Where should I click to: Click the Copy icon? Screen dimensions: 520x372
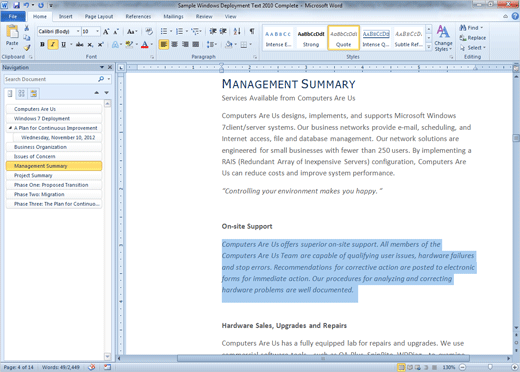pyautogui.click(x=27, y=38)
